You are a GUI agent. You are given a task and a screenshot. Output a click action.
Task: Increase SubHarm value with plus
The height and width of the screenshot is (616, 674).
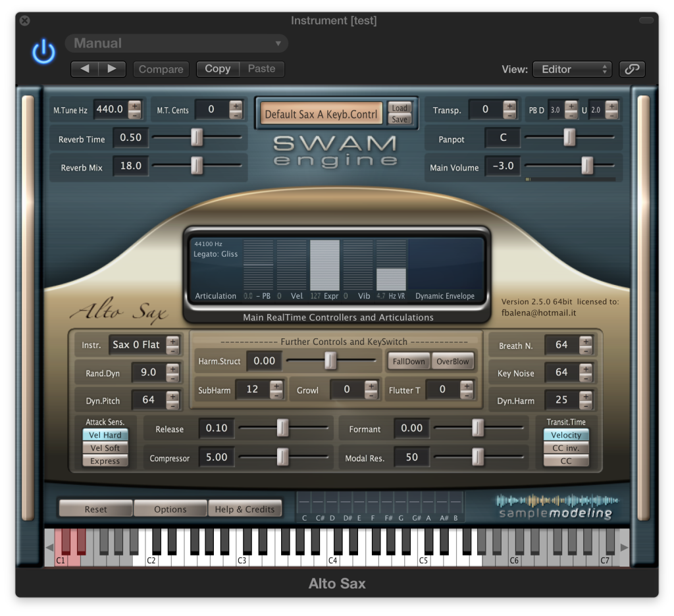tap(276, 385)
